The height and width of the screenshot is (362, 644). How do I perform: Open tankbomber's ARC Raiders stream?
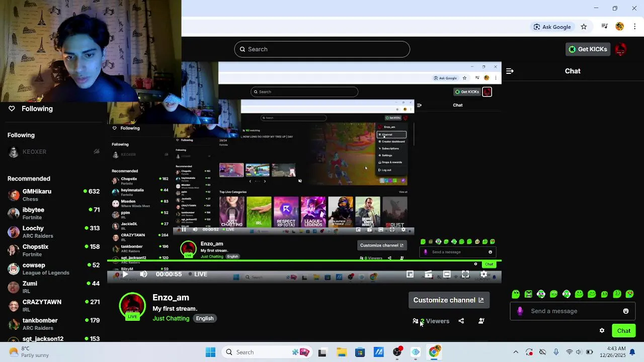coord(53,324)
